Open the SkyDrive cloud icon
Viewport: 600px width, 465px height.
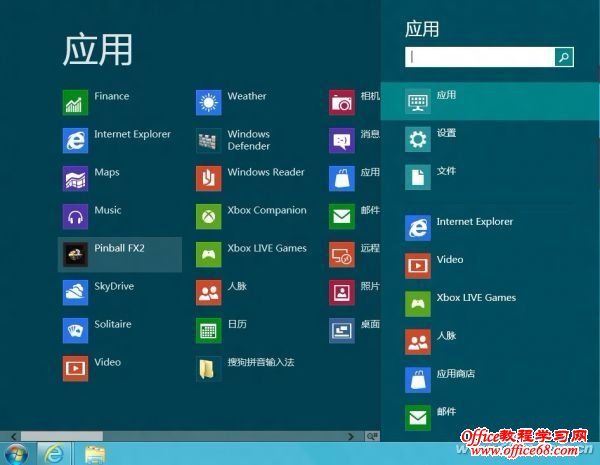[75, 292]
